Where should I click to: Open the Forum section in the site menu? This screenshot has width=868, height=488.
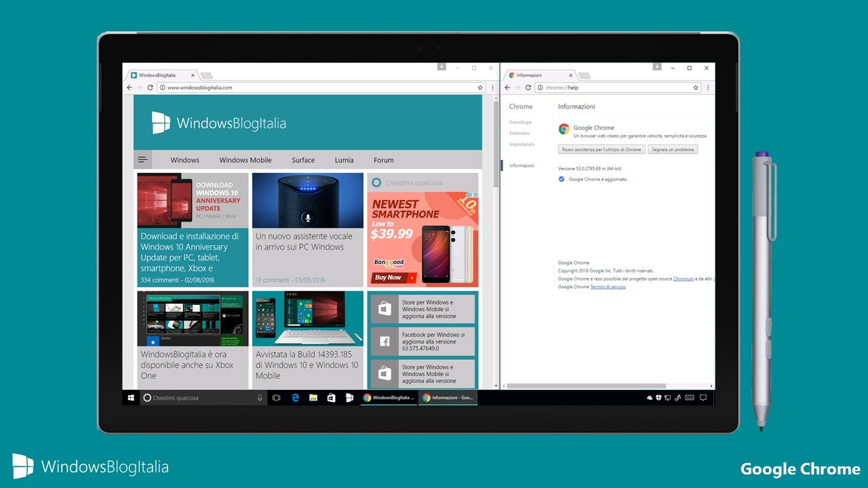383,160
